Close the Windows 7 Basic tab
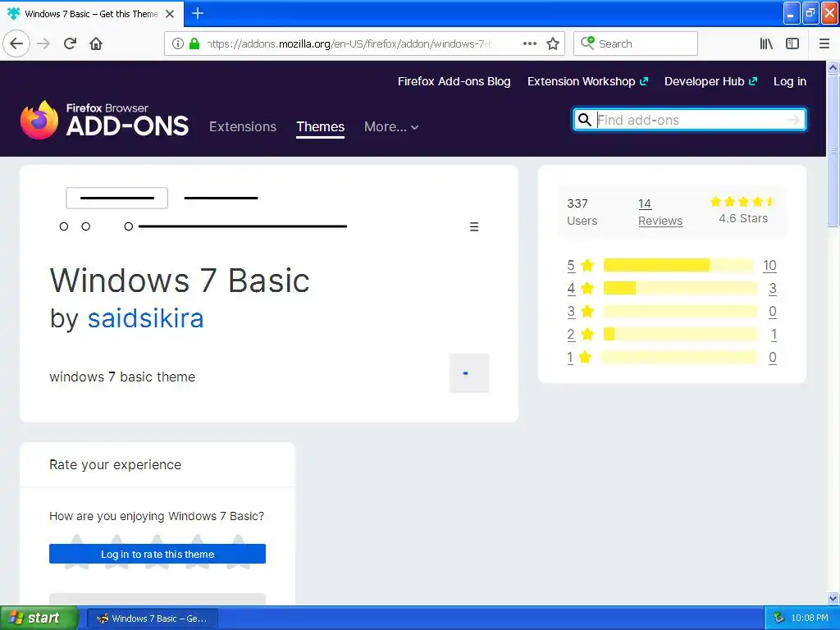 (x=170, y=14)
